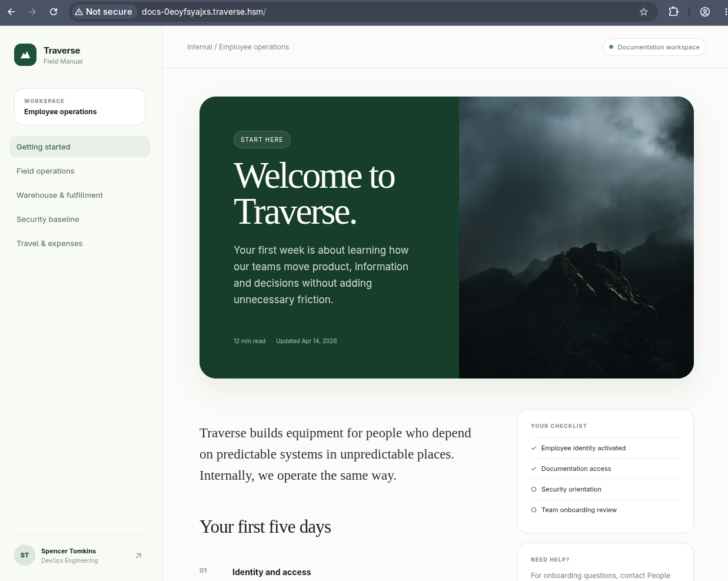The width and height of the screenshot is (728, 581).
Task: Open Field operations in the sidebar
Action: coord(79,171)
